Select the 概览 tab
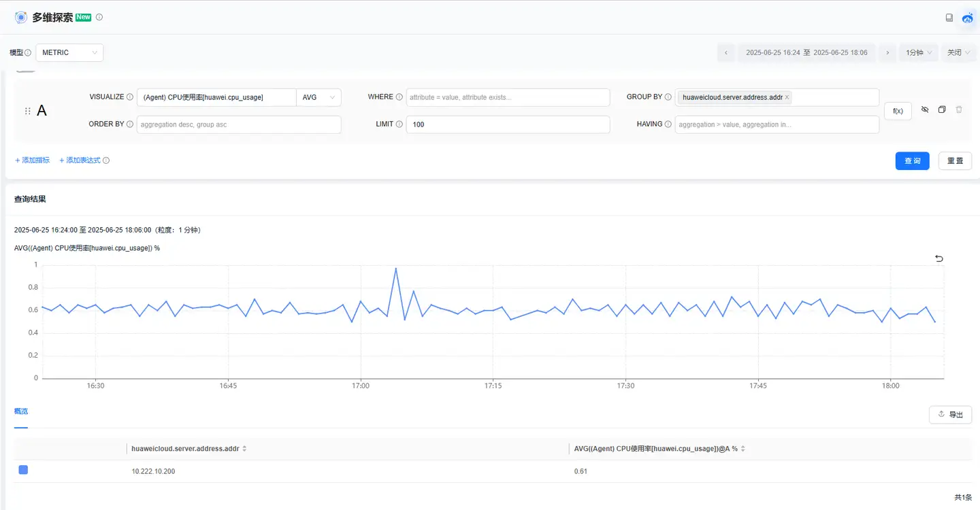This screenshot has height=510, width=980. (x=21, y=411)
